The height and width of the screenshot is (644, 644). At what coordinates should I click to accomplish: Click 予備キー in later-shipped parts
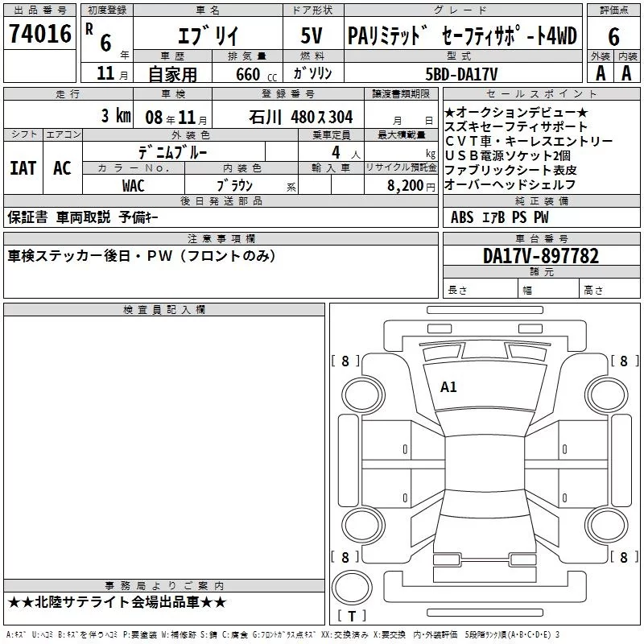pos(138,217)
